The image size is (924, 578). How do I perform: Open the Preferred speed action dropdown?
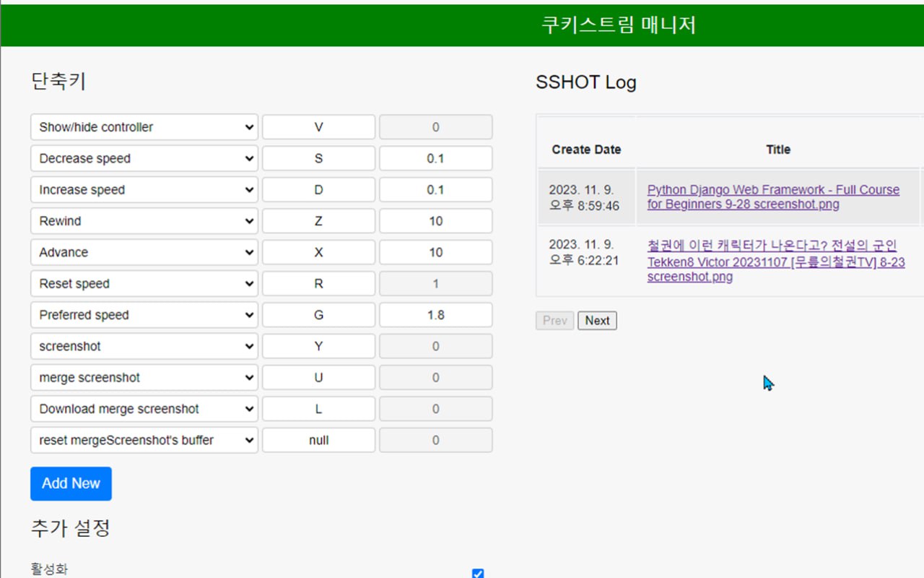click(144, 315)
